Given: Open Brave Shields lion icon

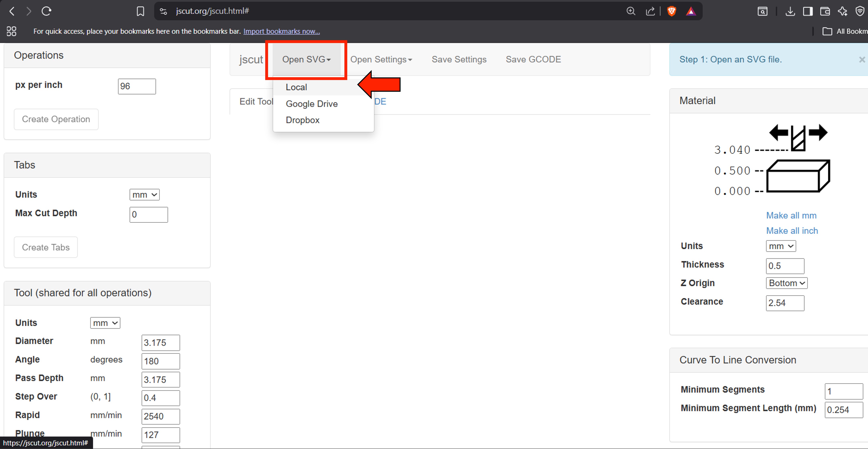Looking at the screenshot, I should [671, 11].
